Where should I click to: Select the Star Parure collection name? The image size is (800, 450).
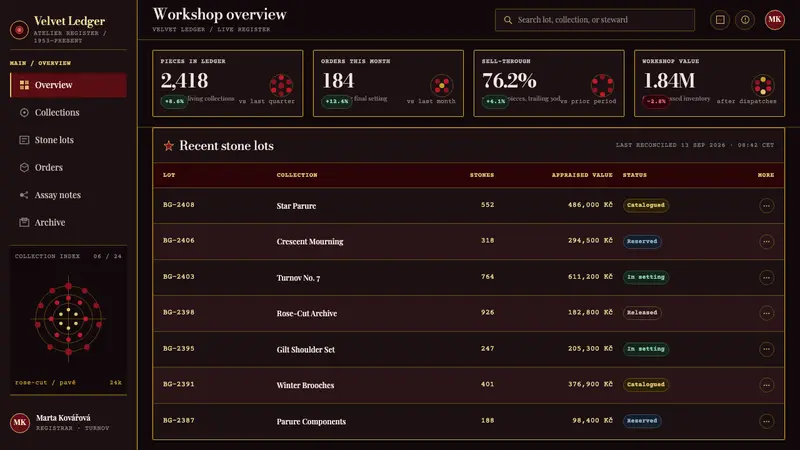point(296,206)
